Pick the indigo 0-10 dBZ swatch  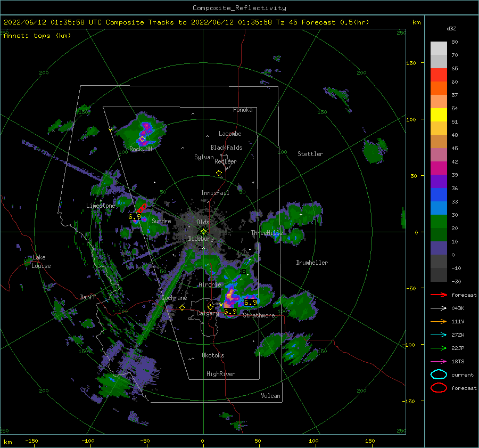tap(439, 248)
